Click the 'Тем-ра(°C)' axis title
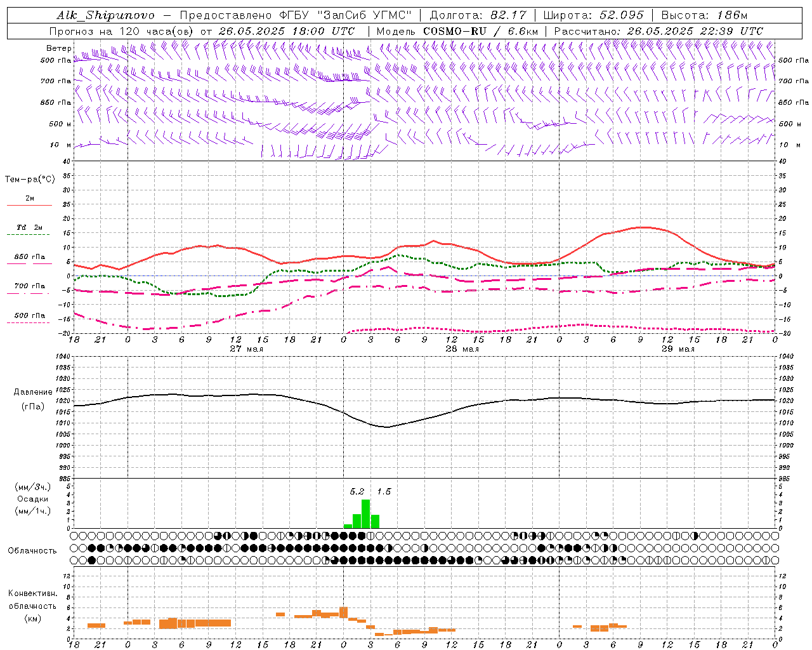The height and width of the screenshot is (650, 812). 30,180
